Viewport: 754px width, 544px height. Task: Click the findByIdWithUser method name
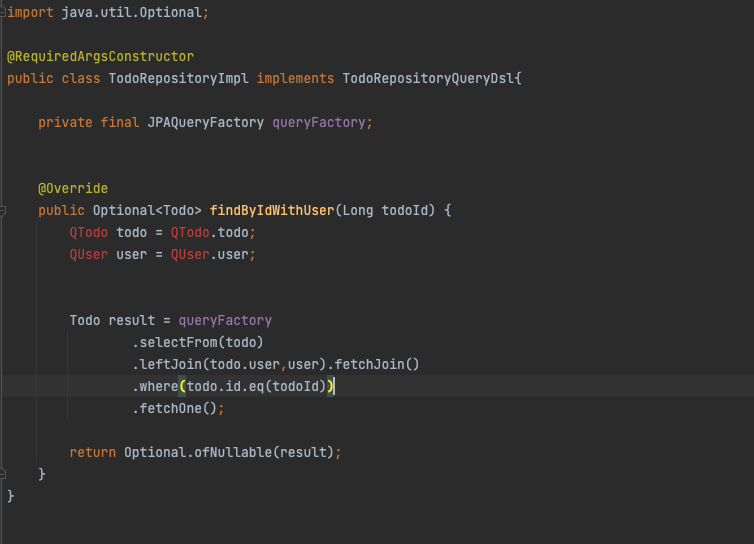[272, 210]
